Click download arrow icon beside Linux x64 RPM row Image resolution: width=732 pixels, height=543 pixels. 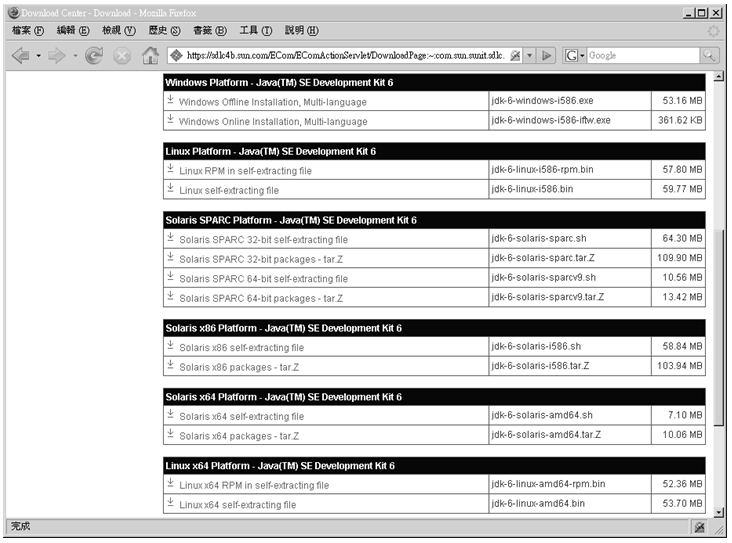point(170,483)
